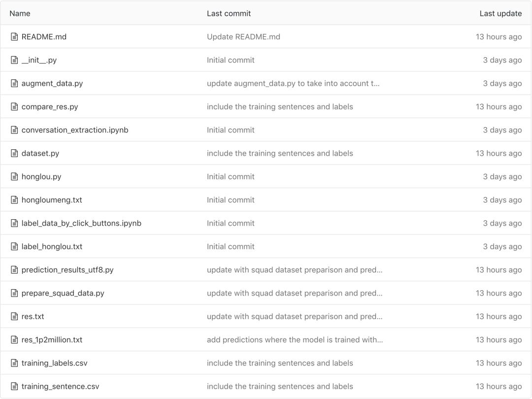Viewport: 532px width, 399px height.
Task: Click the file icon beside training_labels.csv
Action: pos(14,363)
